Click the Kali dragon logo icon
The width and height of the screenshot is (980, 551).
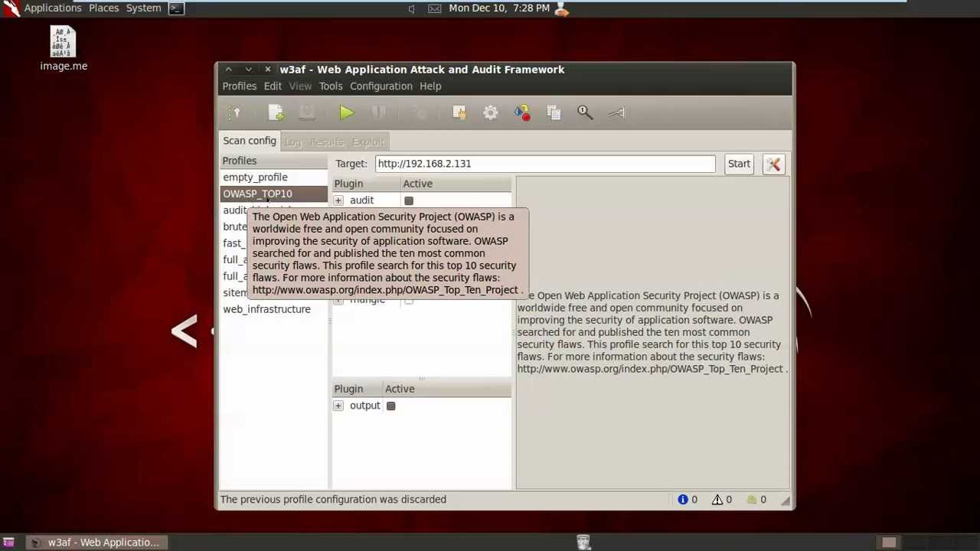coord(10,8)
